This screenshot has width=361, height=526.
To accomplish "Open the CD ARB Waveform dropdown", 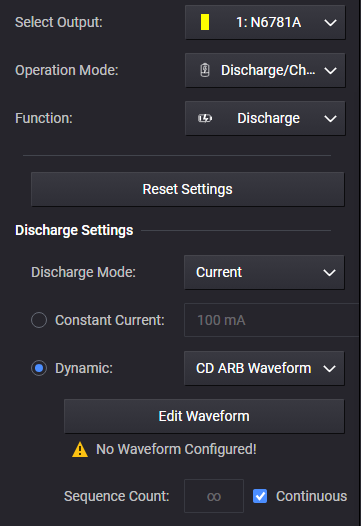I will click(264, 368).
